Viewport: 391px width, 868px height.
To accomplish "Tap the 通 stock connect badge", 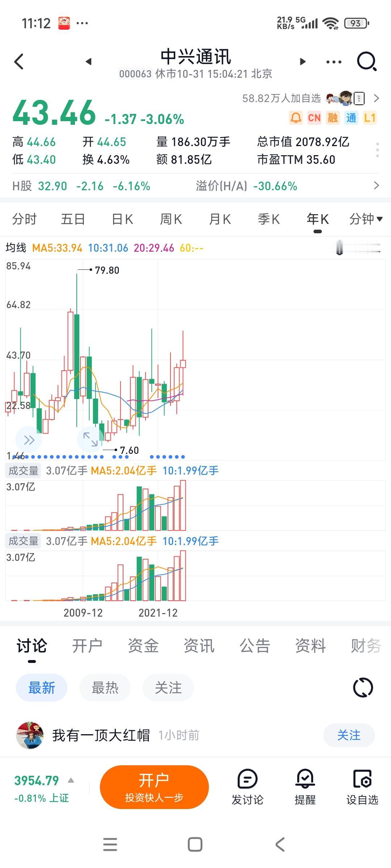I will [351, 118].
